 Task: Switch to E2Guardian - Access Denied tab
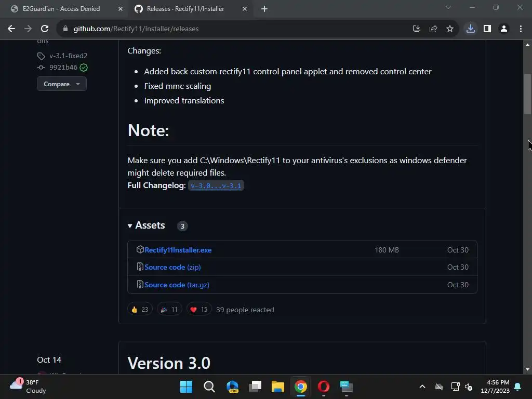tap(61, 9)
